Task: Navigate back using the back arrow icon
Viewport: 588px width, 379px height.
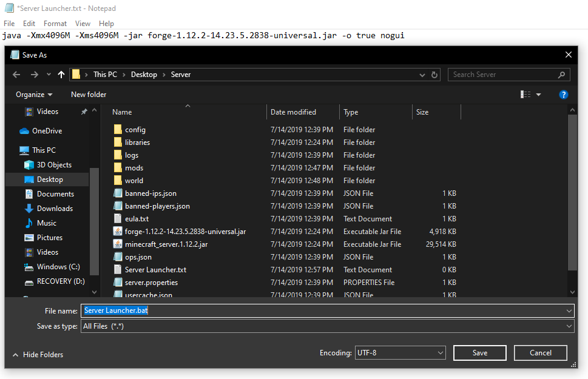Action: pyautogui.click(x=16, y=74)
